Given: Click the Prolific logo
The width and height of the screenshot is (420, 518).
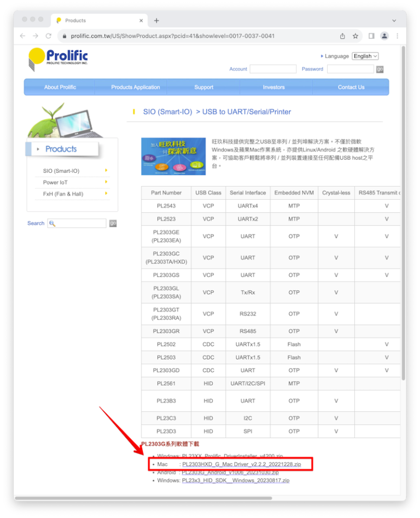Looking at the screenshot, I should click(59, 57).
